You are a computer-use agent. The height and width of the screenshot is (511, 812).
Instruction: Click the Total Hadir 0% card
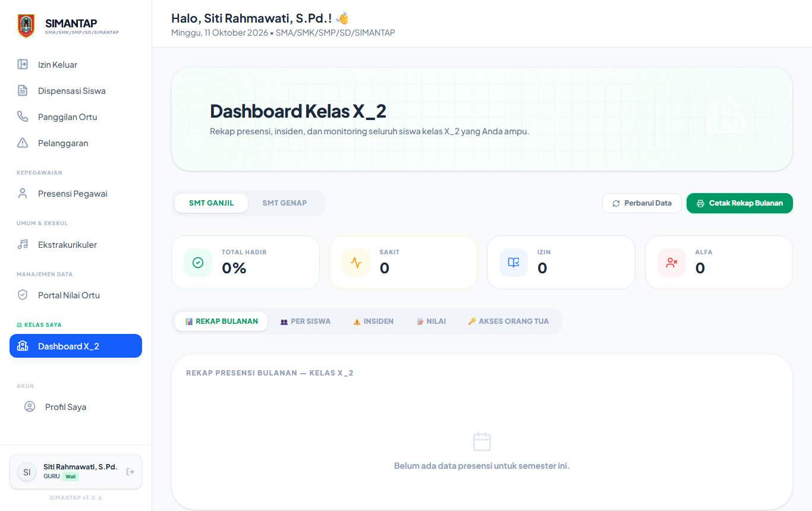point(246,263)
